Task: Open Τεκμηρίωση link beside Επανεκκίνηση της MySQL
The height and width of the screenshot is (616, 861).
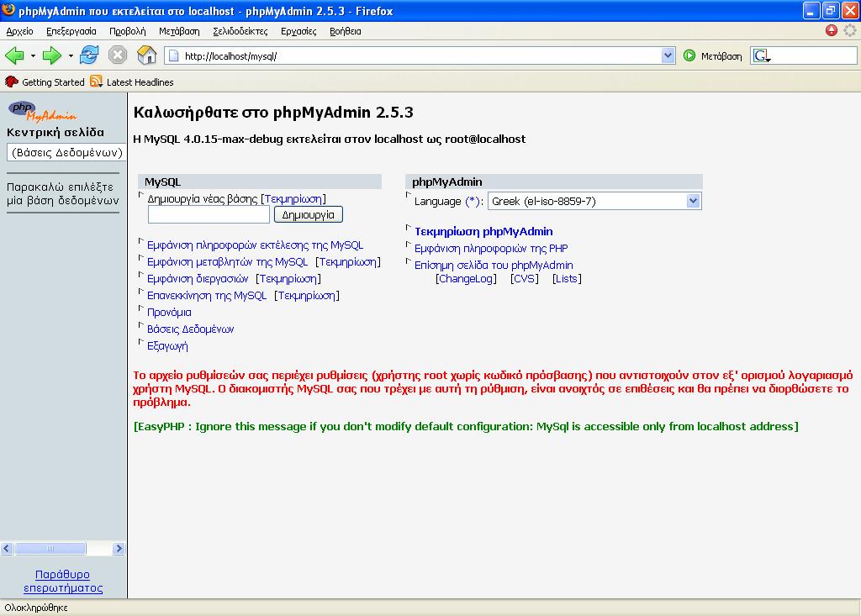Action: click(307, 296)
